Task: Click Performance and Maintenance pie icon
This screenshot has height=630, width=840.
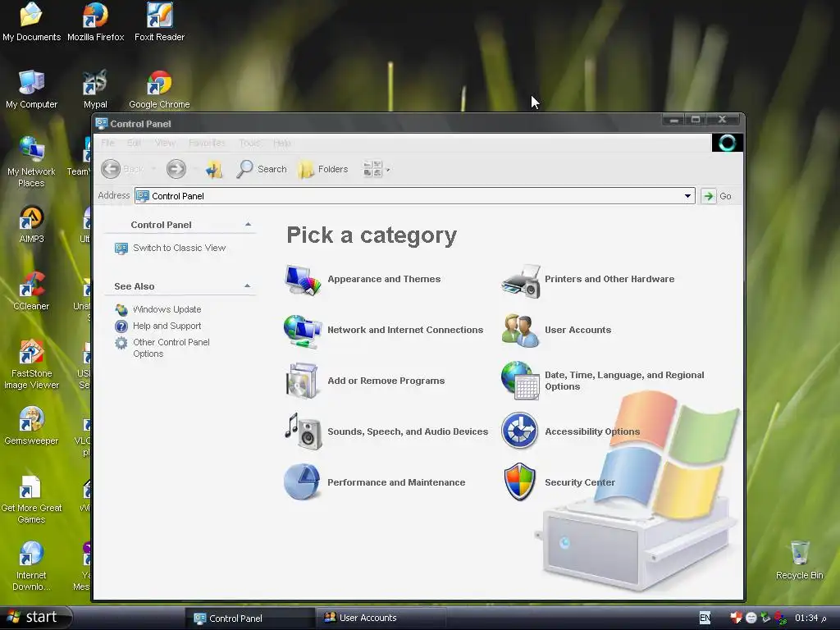Action: 302,482
